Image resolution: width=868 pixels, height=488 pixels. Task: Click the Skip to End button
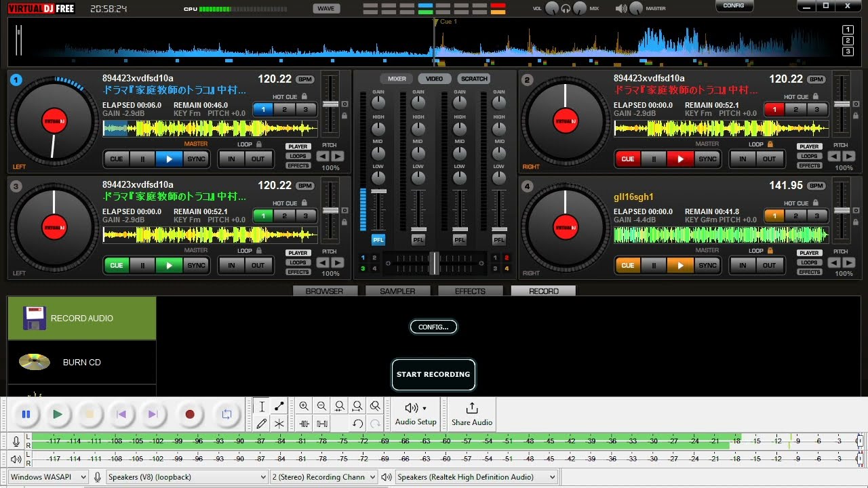coord(152,414)
